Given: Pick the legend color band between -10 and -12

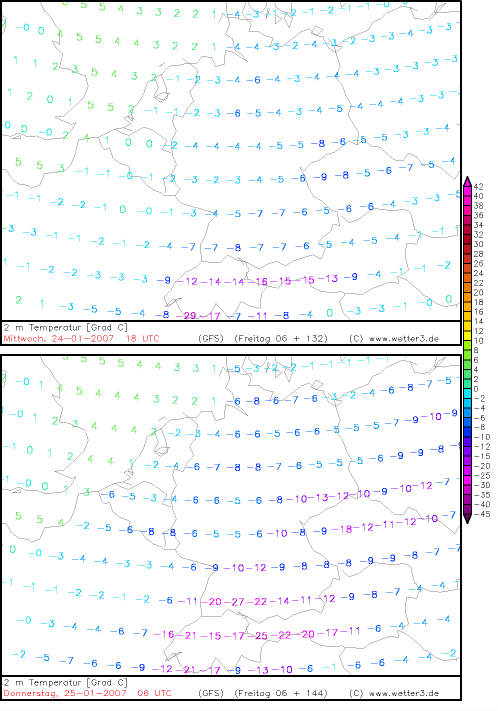Looking at the screenshot, I should pos(468,442).
